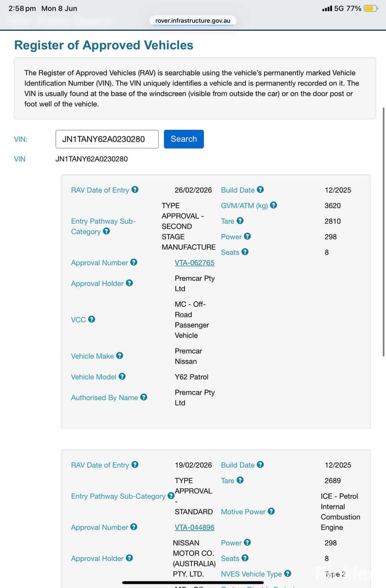Click Tare help icon next to 2810

[240, 221]
